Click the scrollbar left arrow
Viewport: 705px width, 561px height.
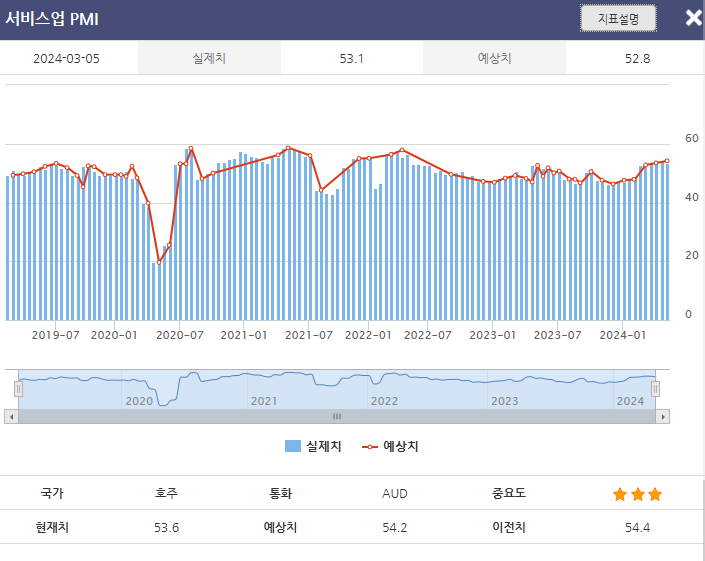[x=11, y=417]
